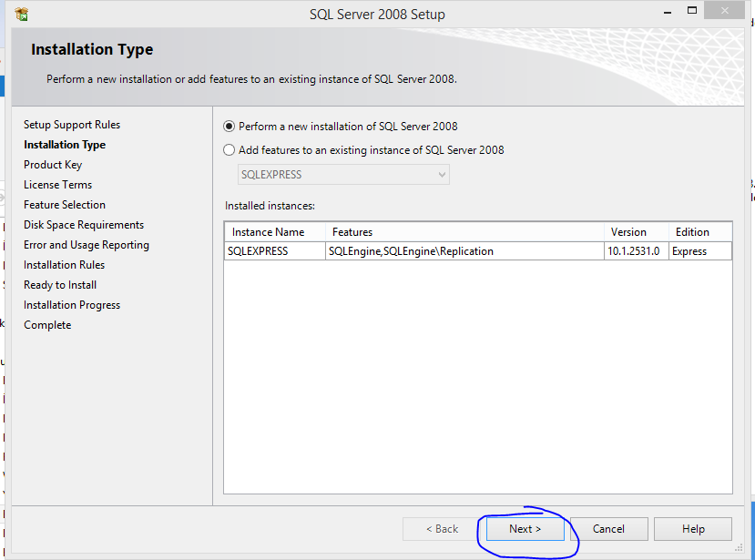Jump to Feature Selection step

(x=65, y=205)
